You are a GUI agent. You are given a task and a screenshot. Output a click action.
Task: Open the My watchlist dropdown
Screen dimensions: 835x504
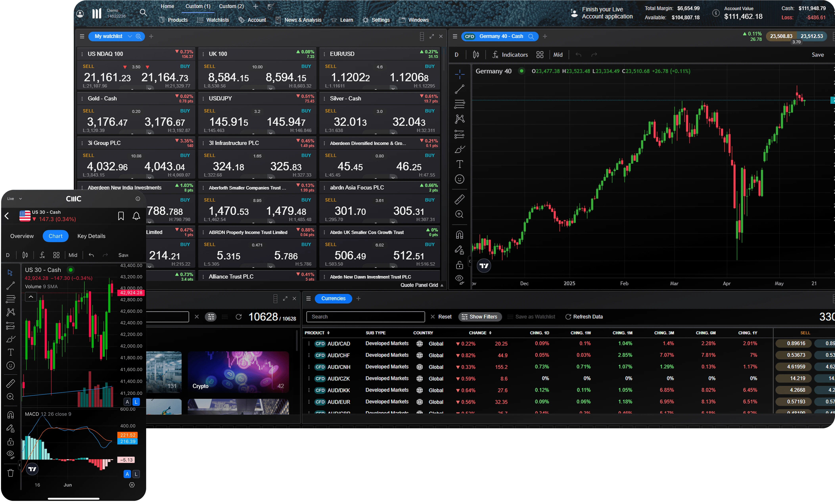click(117, 36)
